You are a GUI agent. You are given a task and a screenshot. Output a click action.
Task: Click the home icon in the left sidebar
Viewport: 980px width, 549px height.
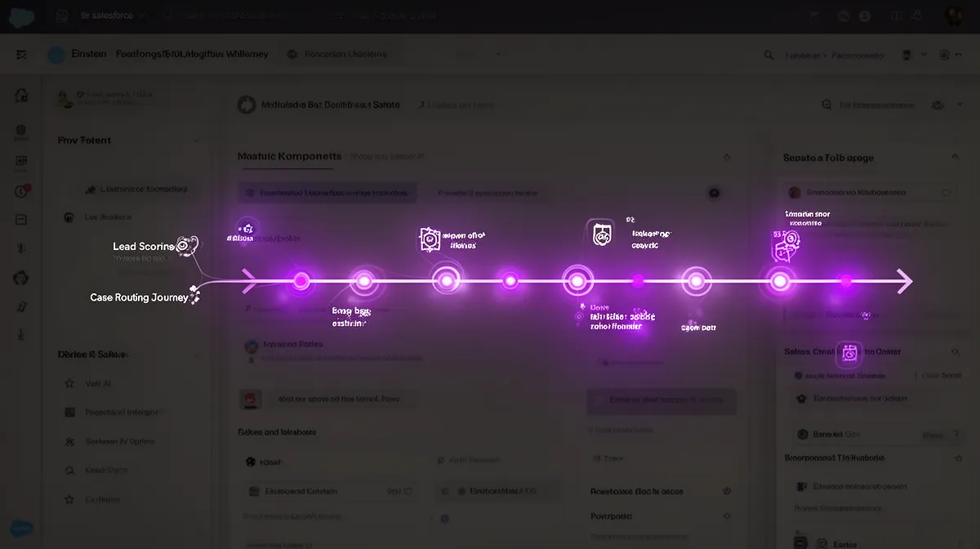pos(21,96)
